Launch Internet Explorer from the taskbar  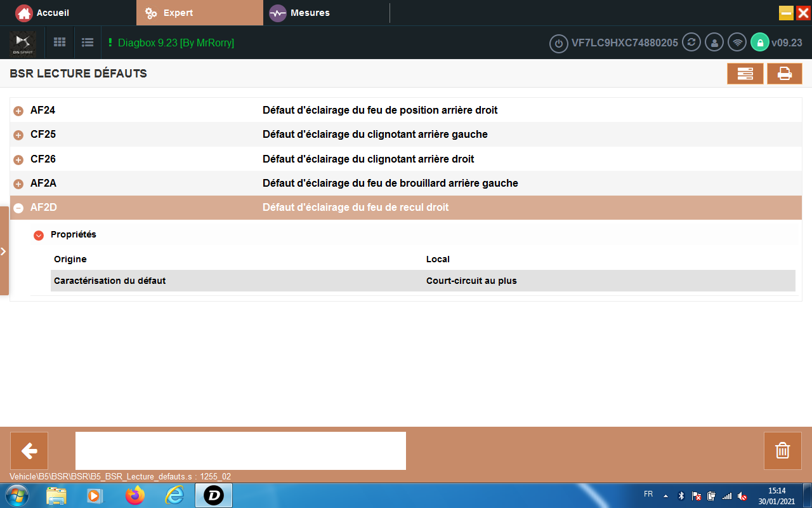click(174, 495)
